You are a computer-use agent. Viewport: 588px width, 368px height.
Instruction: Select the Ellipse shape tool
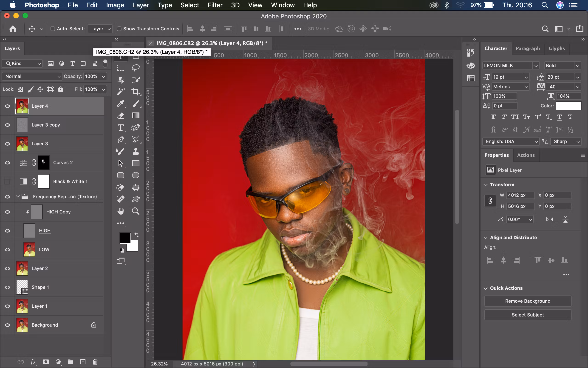[136, 175]
